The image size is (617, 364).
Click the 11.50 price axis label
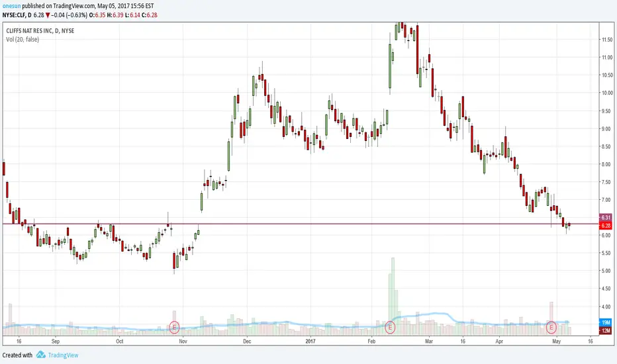[x=607, y=39]
